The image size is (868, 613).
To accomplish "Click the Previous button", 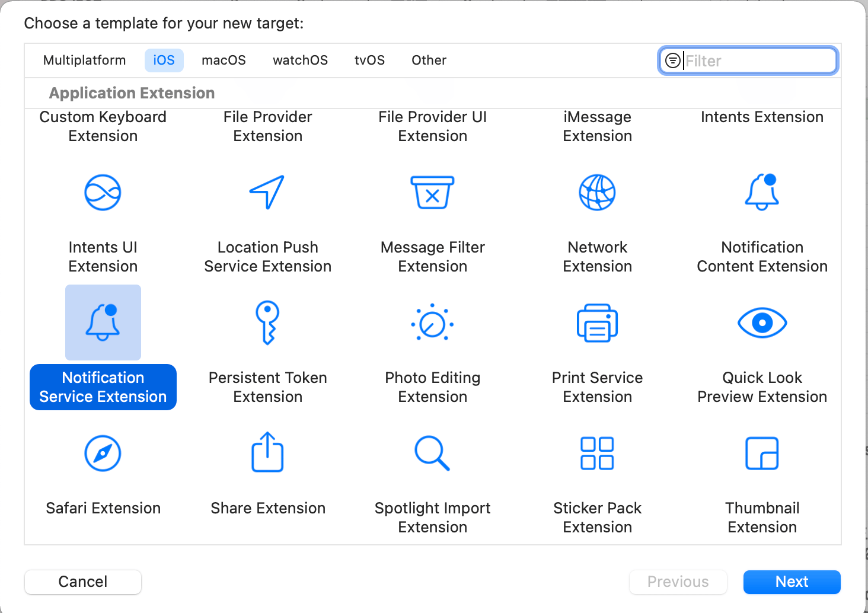I will point(678,582).
